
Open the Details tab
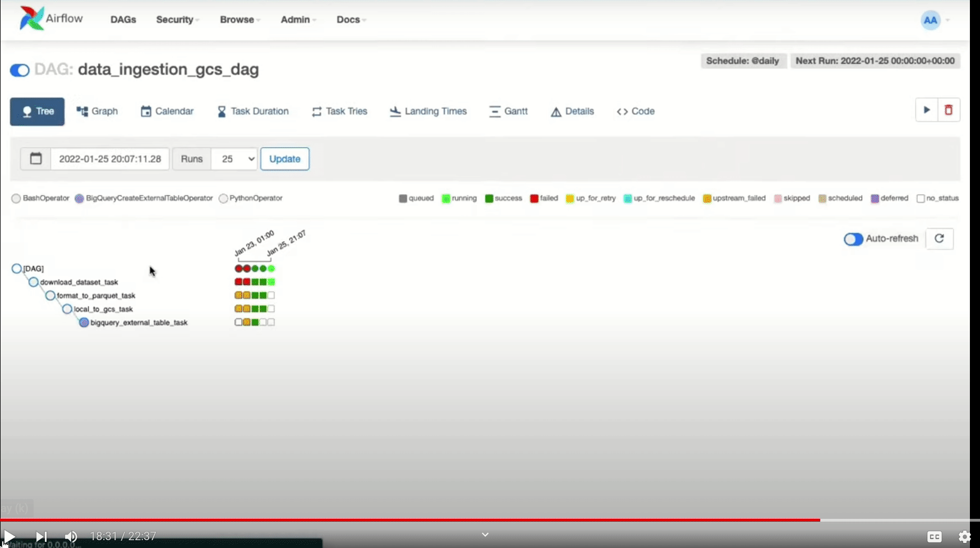[572, 111]
